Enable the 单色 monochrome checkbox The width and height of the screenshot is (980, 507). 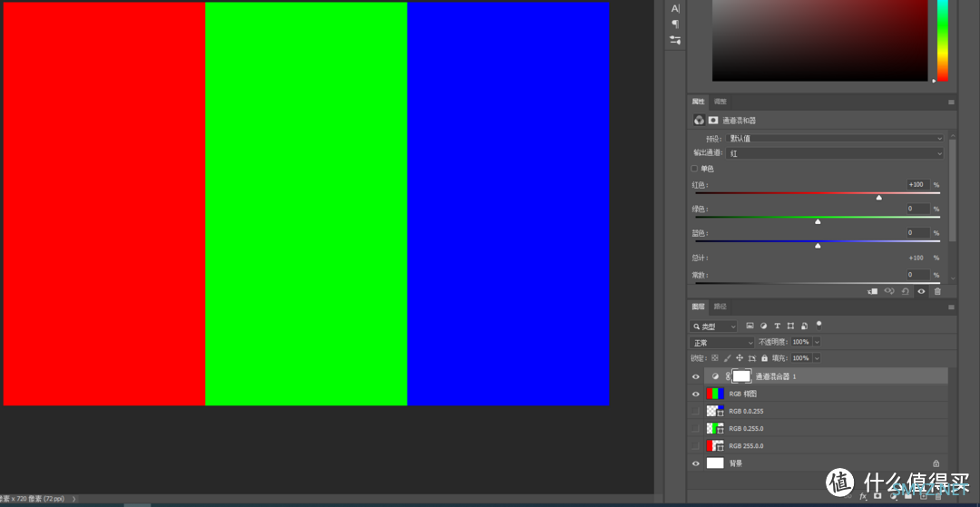coord(694,169)
